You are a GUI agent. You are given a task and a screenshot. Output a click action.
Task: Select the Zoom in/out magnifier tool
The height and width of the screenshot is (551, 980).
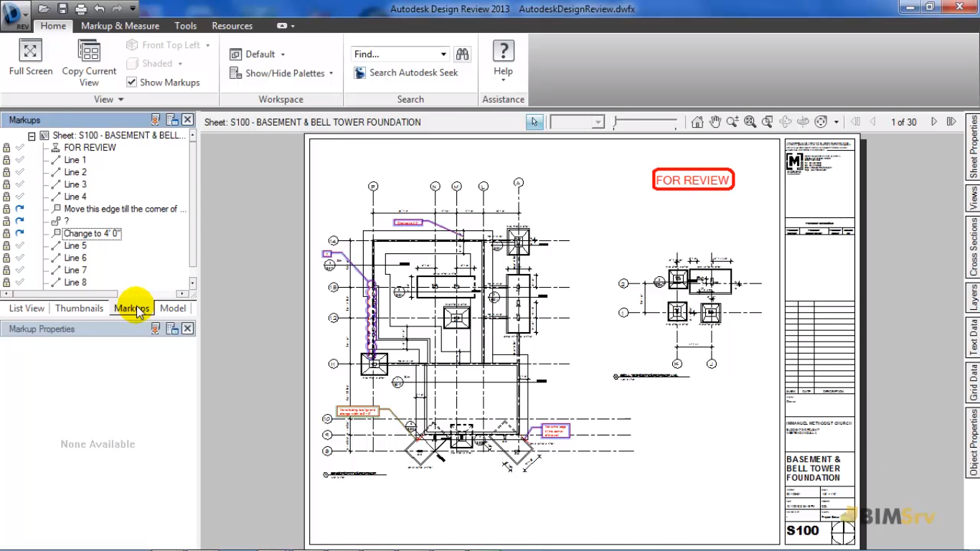732,122
